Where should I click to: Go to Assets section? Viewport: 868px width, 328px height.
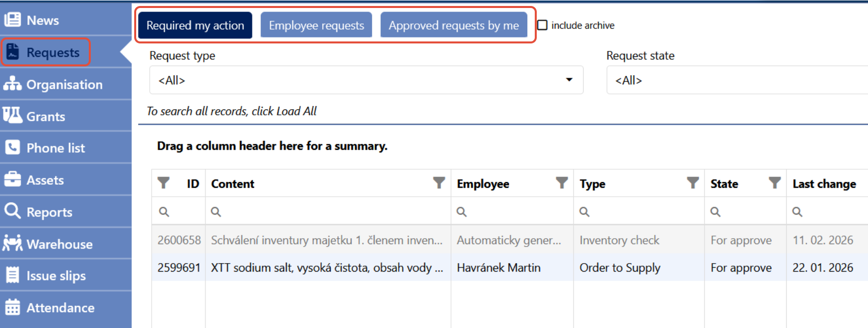coord(66,179)
